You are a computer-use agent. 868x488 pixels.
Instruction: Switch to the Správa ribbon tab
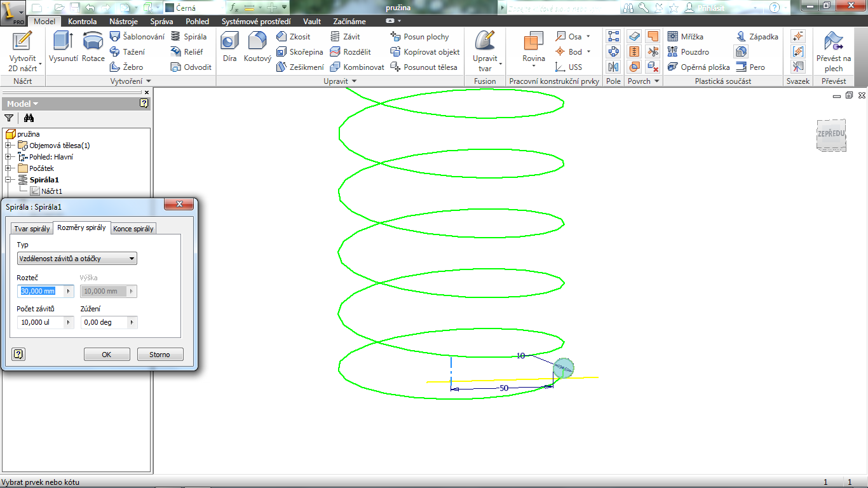point(161,22)
